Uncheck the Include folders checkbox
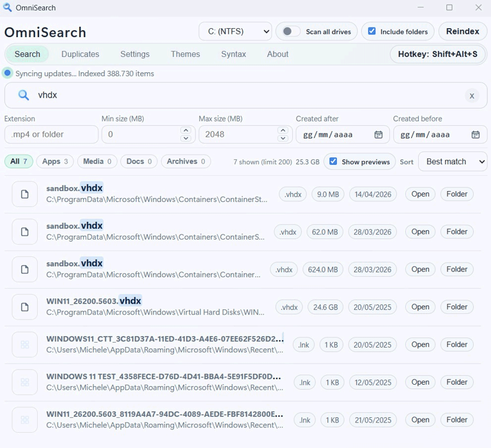491x448 pixels. pyautogui.click(x=372, y=31)
